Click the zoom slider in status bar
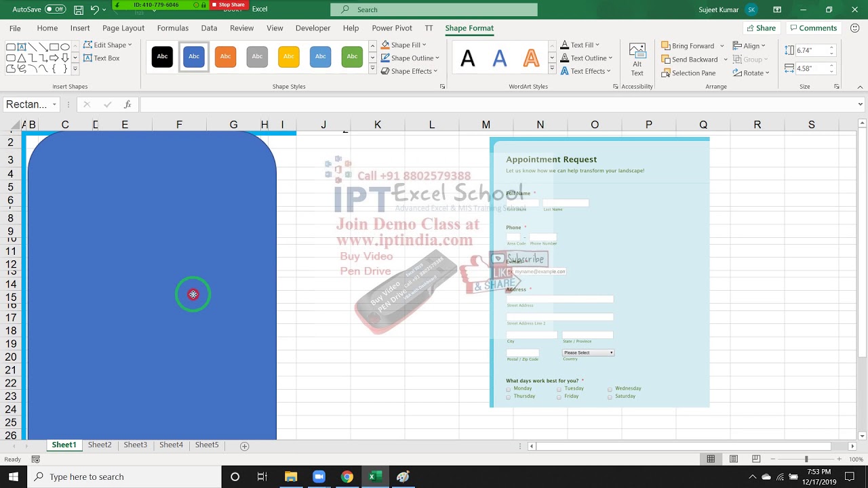Screen dimensions: 868x488 (x=806, y=459)
